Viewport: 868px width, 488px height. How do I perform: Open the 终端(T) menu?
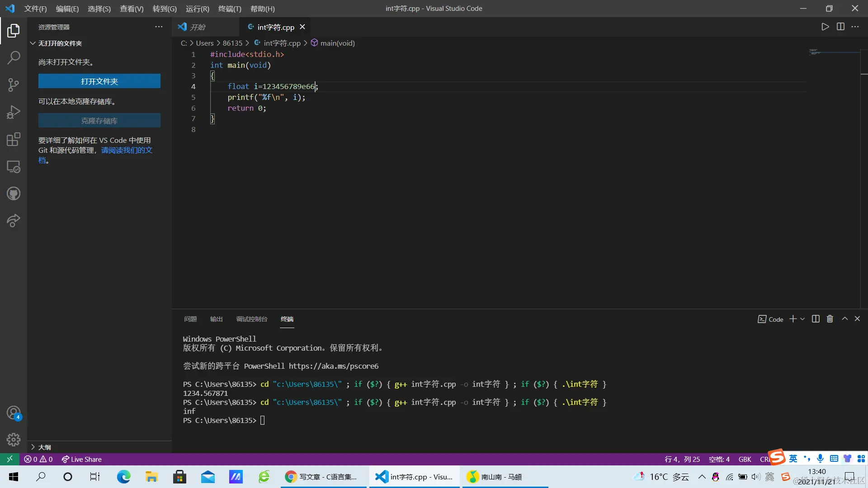[x=230, y=9]
